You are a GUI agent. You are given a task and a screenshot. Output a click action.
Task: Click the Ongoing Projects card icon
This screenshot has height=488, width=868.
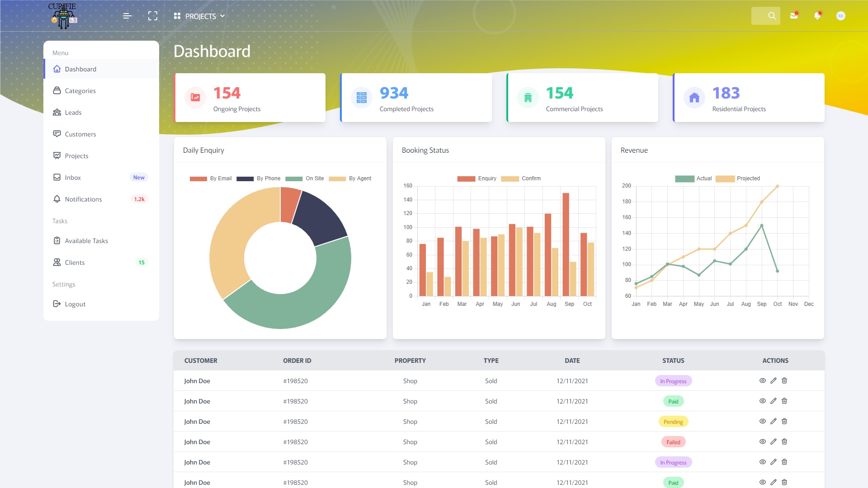[x=195, y=98]
